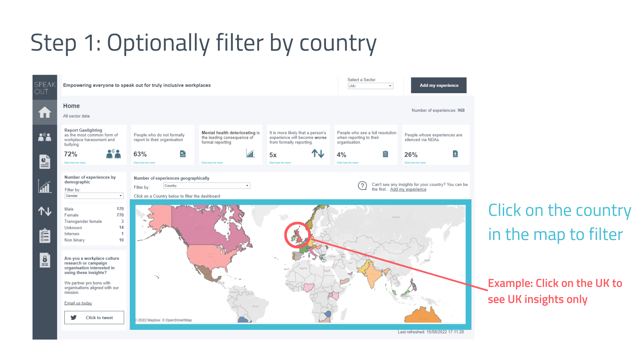Click the Add my experience button
Viewport: 644px width, 362px height.
(438, 85)
